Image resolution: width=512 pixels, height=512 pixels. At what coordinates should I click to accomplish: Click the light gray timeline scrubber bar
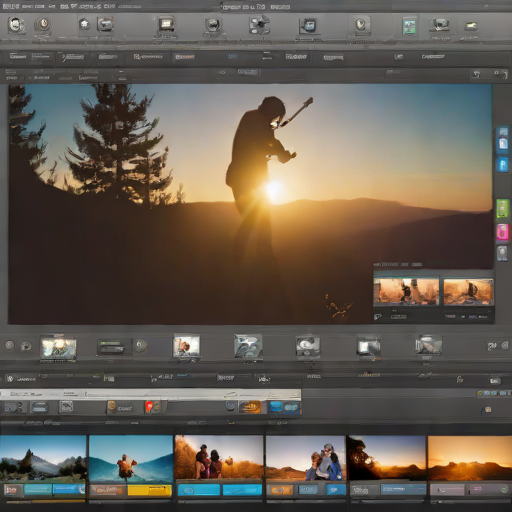tap(150, 395)
